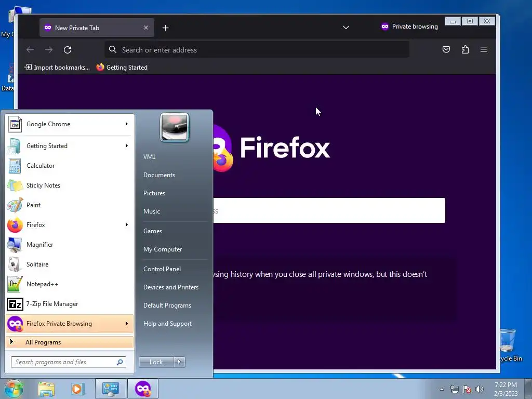Open Devices and Printers

pos(171,287)
